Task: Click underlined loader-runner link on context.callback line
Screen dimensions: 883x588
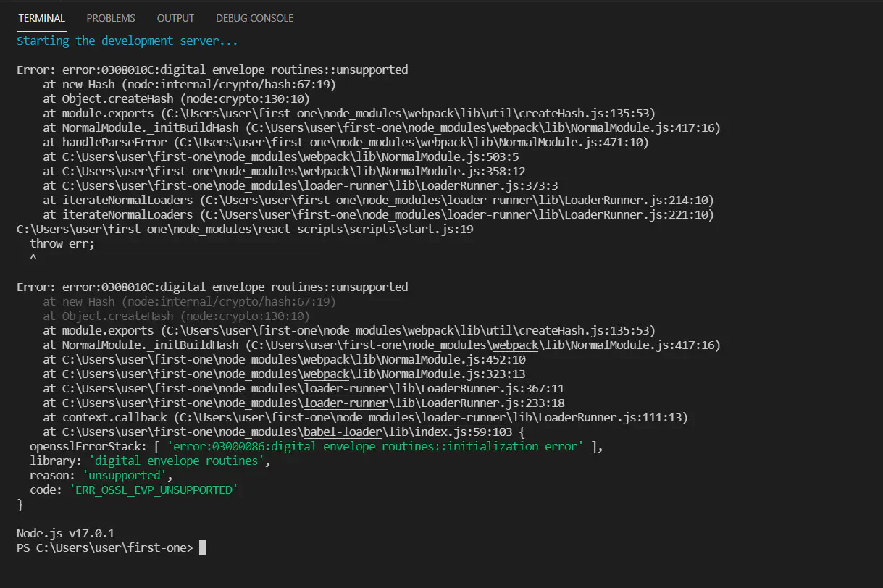Action: coord(456,418)
